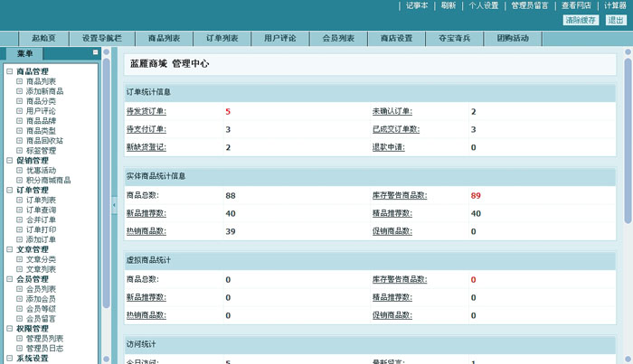Click the icon beside 订单查询 in sidebar
Viewport: 633px width, 364px height.
(19, 210)
